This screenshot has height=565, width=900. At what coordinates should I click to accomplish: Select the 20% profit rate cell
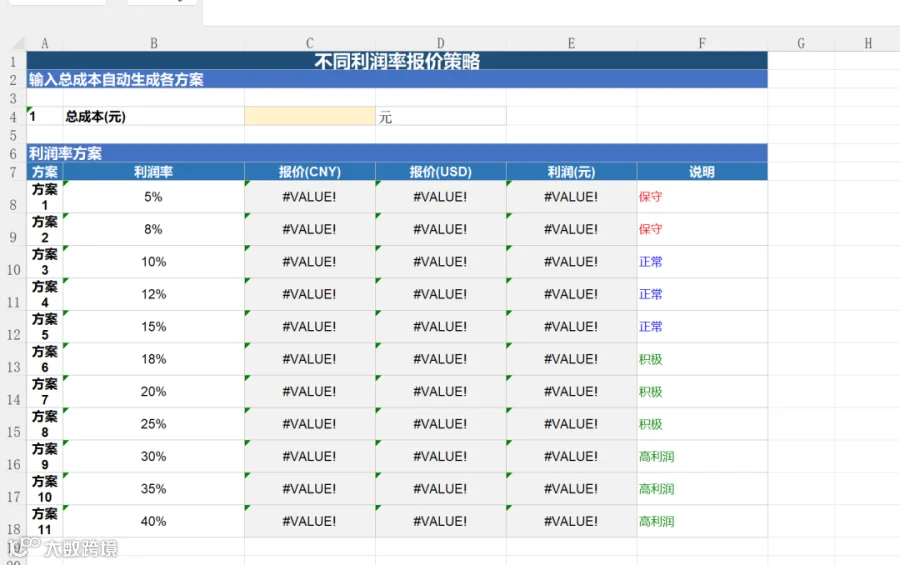click(x=153, y=392)
